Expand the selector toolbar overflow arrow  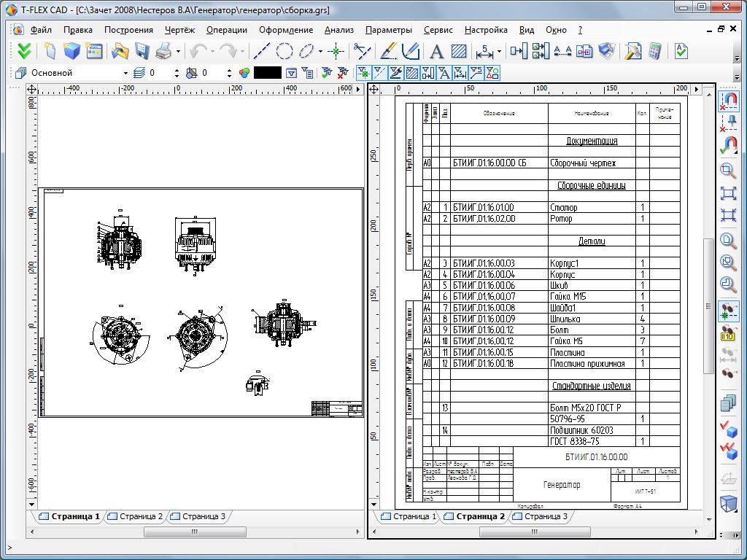[738, 77]
